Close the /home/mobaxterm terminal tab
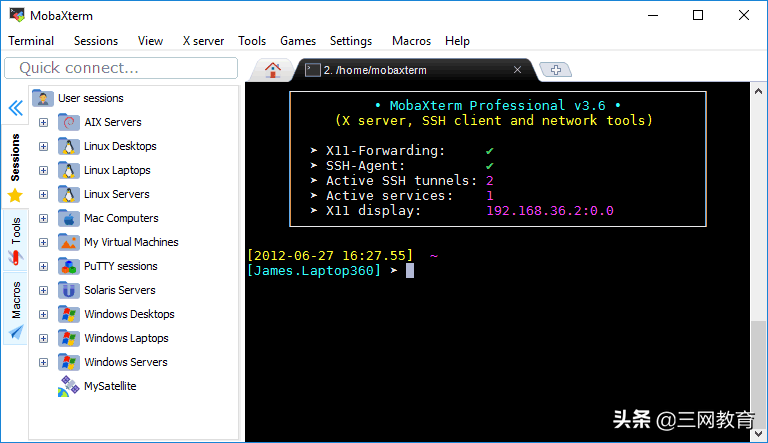Image resolution: width=768 pixels, height=443 pixels. tap(518, 70)
